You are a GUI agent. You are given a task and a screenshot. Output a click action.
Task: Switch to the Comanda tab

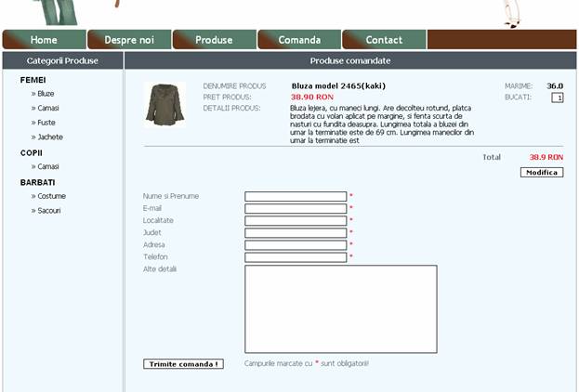click(299, 40)
